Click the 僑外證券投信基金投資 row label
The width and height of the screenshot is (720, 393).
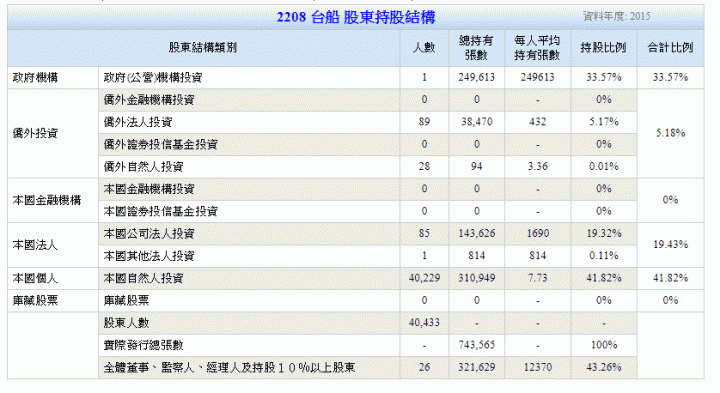(x=160, y=145)
